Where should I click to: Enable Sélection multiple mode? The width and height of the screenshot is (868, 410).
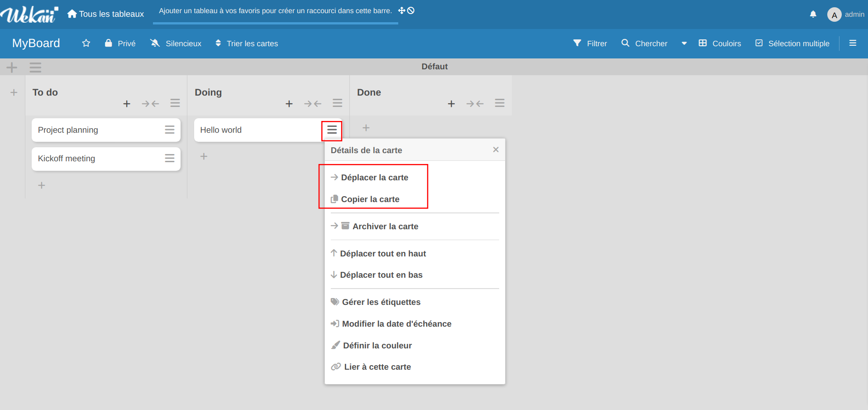click(792, 43)
